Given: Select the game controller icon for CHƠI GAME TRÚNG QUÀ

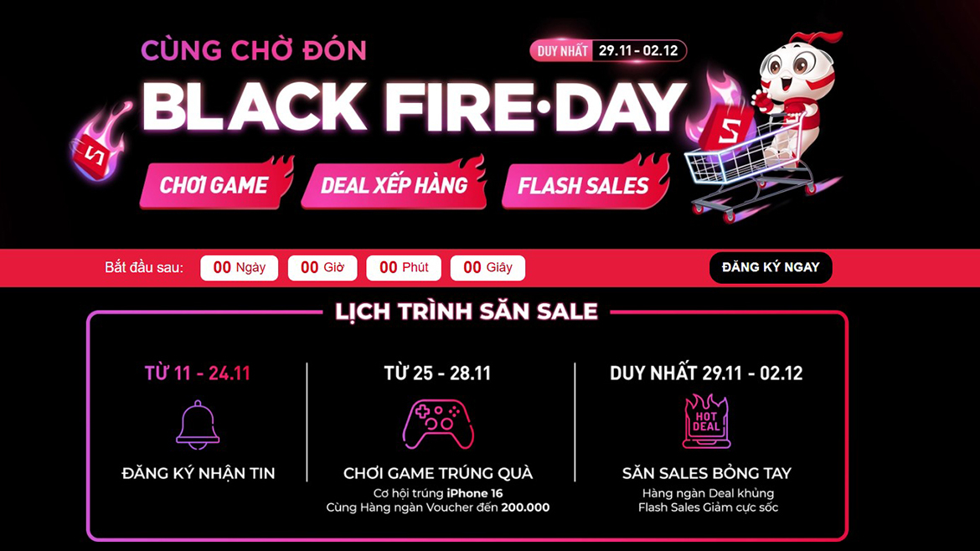Looking at the screenshot, I should point(437,420).
